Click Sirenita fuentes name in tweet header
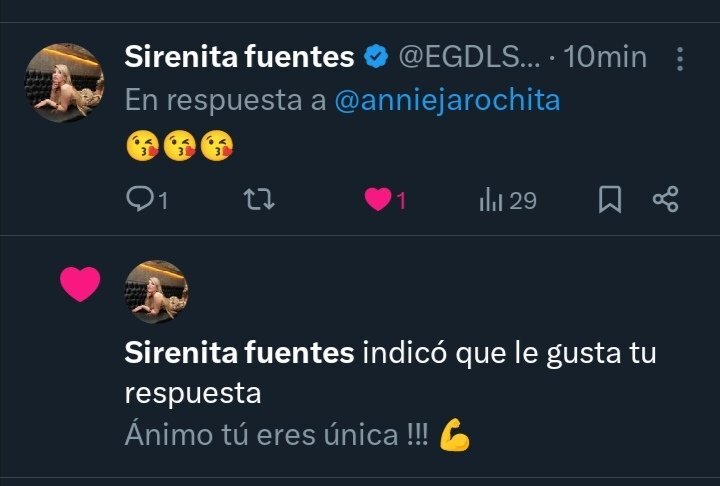720x486 pixels. [x=239, y=58]
